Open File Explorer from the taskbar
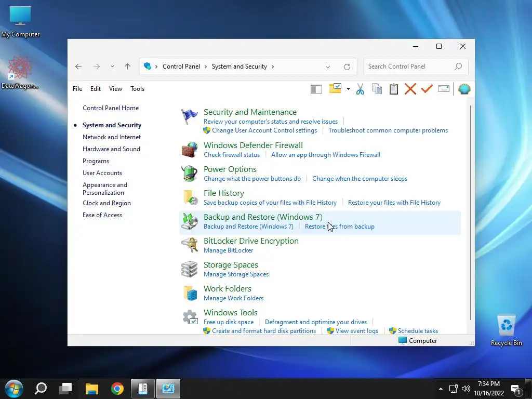 tap(91, 389)
